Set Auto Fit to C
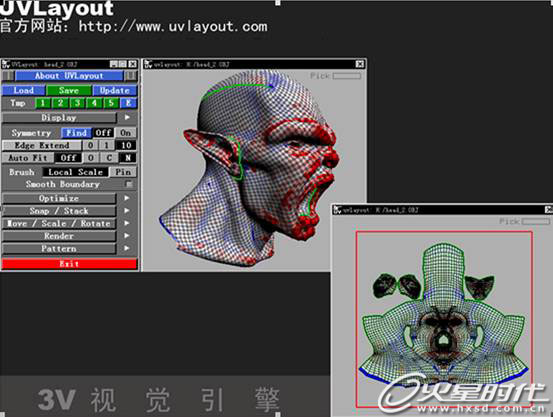 [x=109, y=158]
